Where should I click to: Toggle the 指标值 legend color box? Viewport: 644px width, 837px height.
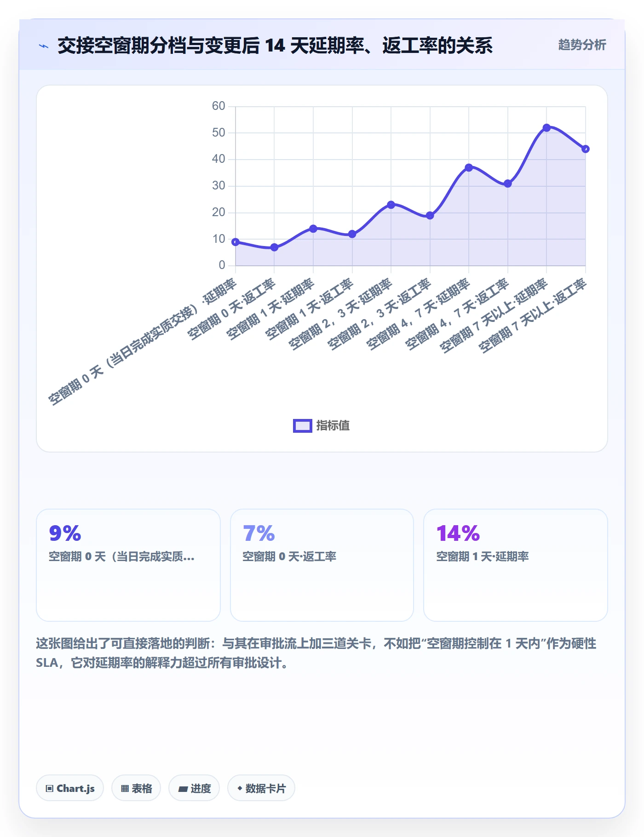coord(303,426)
